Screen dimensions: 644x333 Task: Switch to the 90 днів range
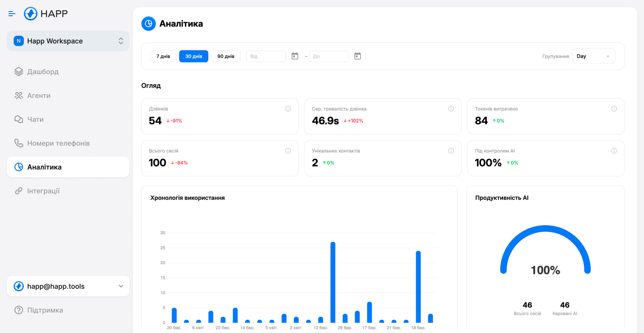(226, 56)
